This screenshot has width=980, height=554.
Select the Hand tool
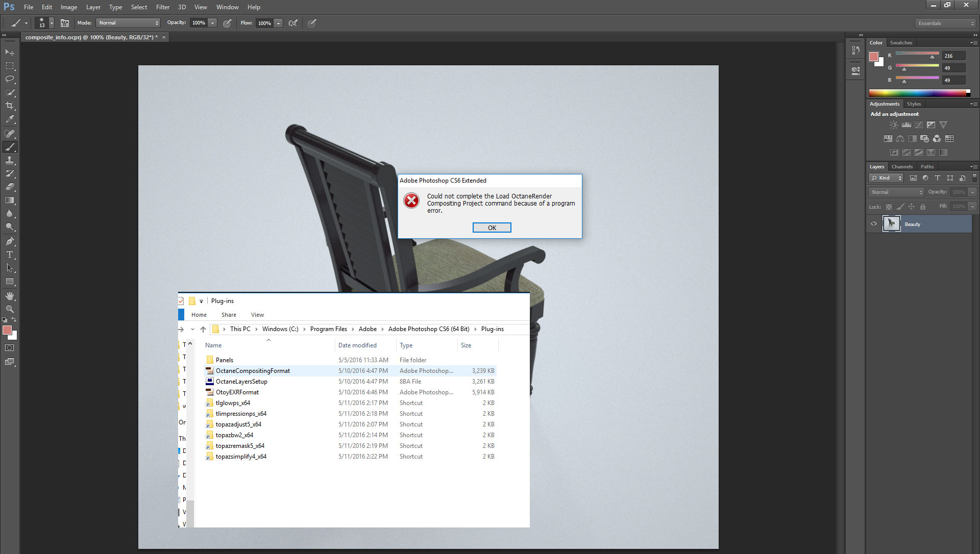tap(10, 296)
